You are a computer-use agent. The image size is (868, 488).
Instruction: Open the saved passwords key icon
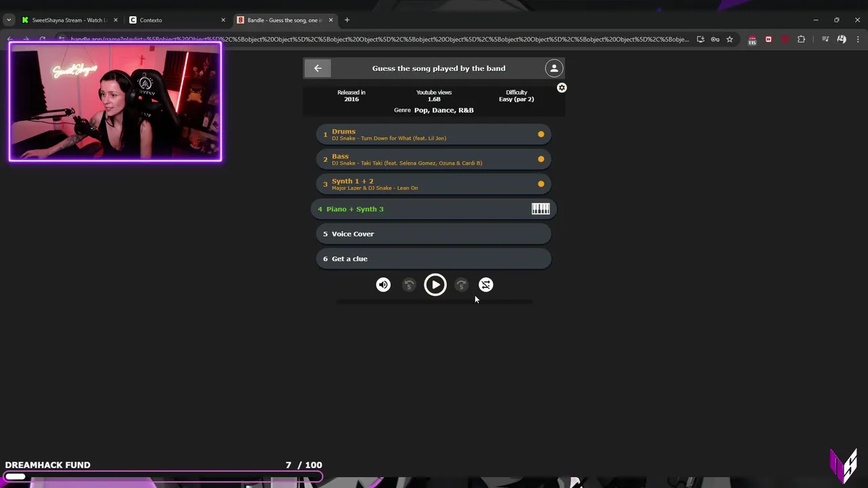715,39
